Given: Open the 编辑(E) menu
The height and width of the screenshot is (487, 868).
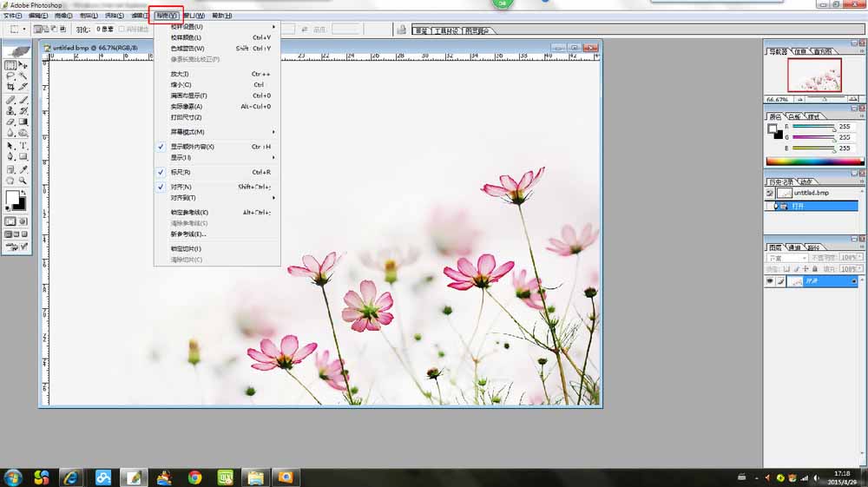Looking at the screenshot, I should [x=37, y=16].
